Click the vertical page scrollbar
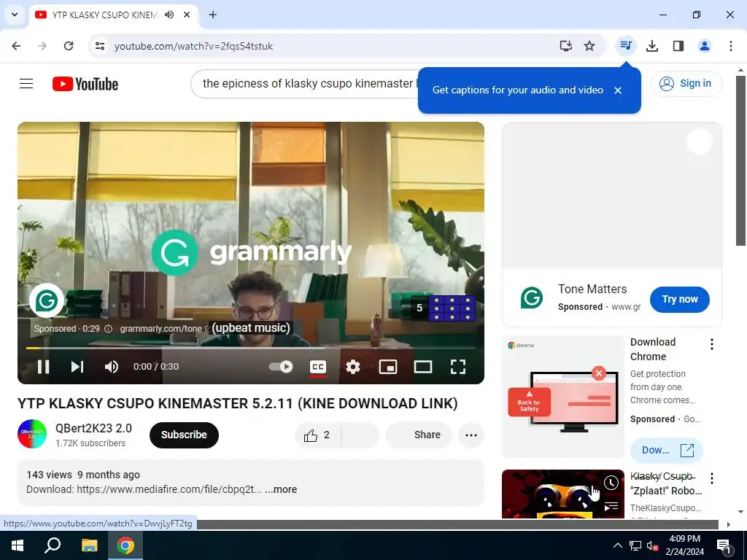The height and width of the screenshot is (560, 747). pos(740,161)
